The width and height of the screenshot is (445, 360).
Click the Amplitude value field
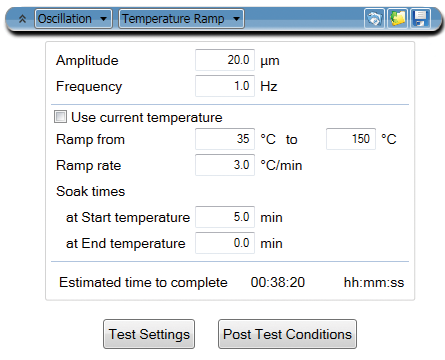[x=225, y=60]
